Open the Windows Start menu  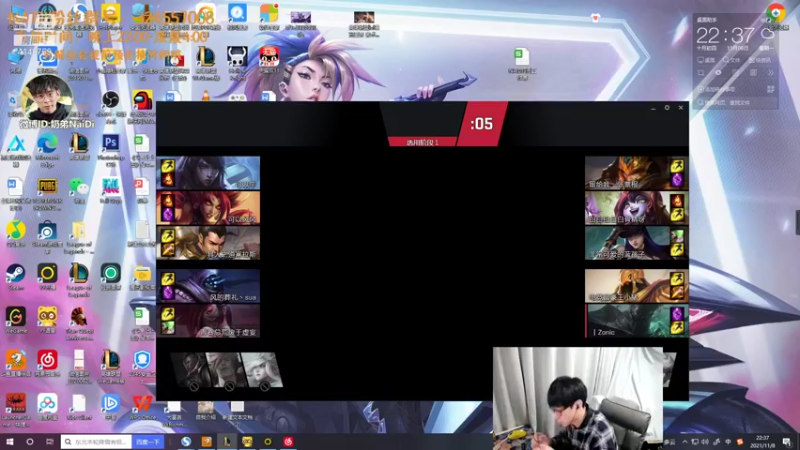click(x=9, y=442)
